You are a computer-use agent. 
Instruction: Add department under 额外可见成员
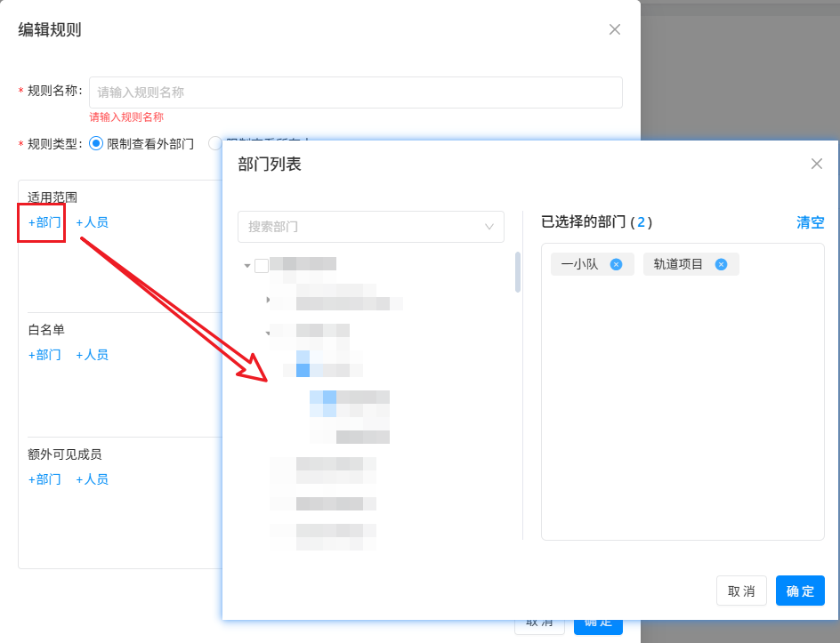[x=44, y=479]
